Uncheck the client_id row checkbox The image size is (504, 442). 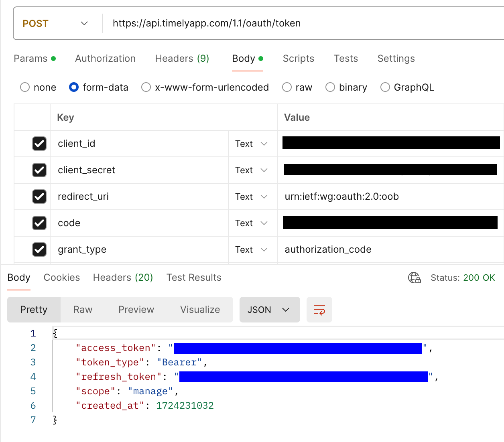[x=39, y=144]
